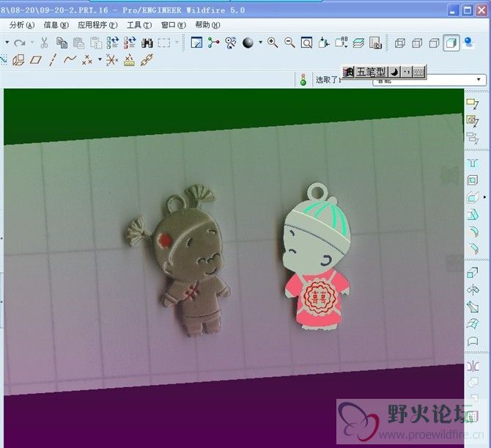This screenshot has width=491, height=448.
Task: Click the stacked planes icon
Action: click(x=18, y=59)
